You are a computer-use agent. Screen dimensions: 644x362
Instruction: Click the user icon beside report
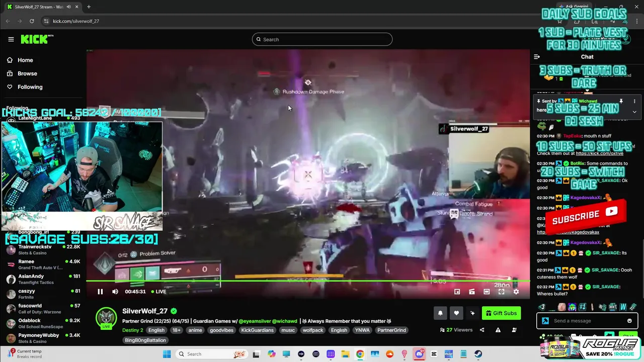[514, 330]
